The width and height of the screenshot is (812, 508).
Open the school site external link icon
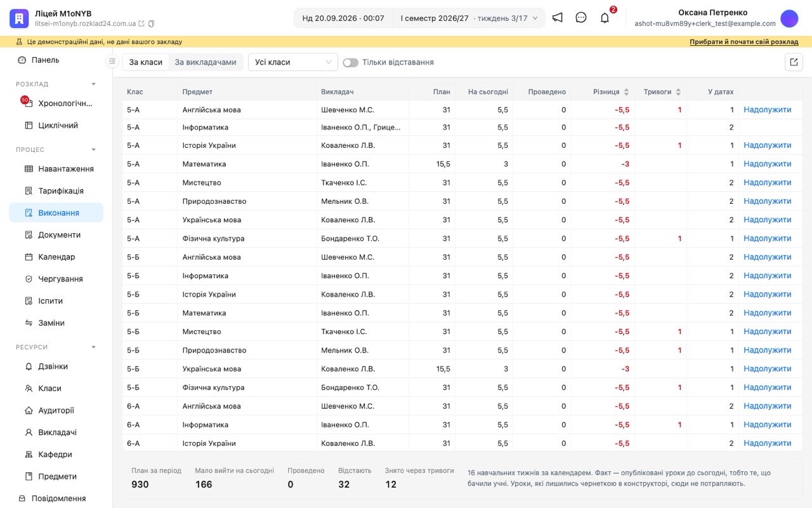pos(141,23)
